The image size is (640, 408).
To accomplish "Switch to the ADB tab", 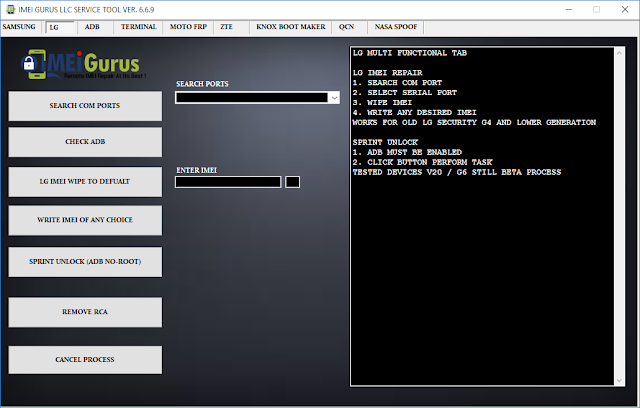I will [x=92, y=27].
